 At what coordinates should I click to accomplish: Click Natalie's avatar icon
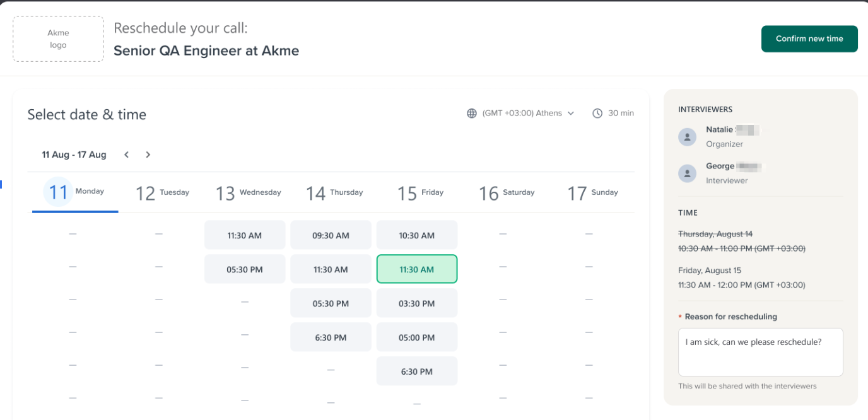point(687,137)
